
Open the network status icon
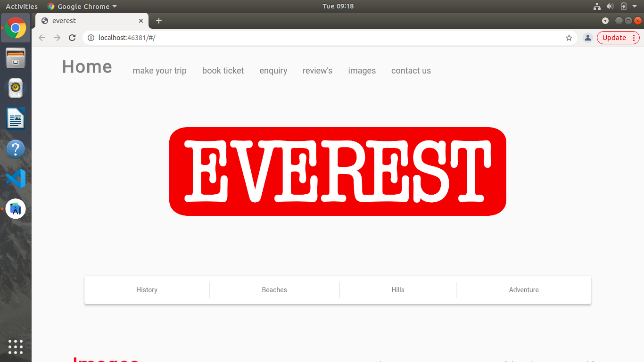click(x=597, y=6)
